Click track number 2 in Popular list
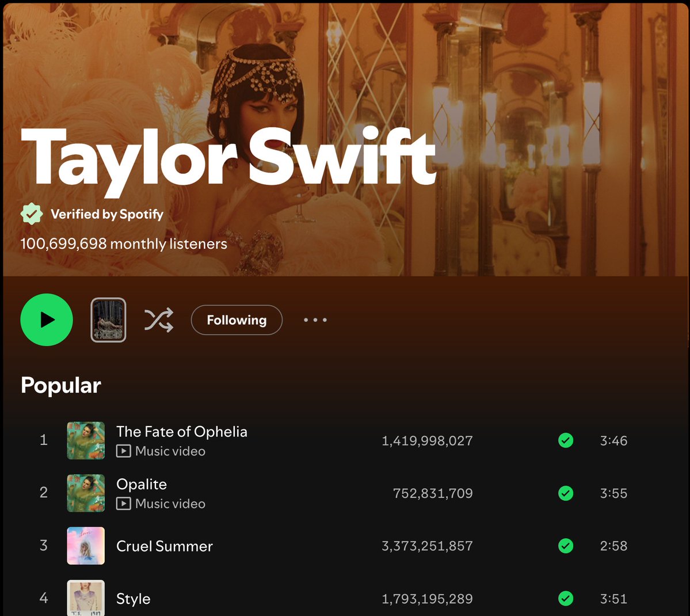690x616 pixels. [44, 492]
